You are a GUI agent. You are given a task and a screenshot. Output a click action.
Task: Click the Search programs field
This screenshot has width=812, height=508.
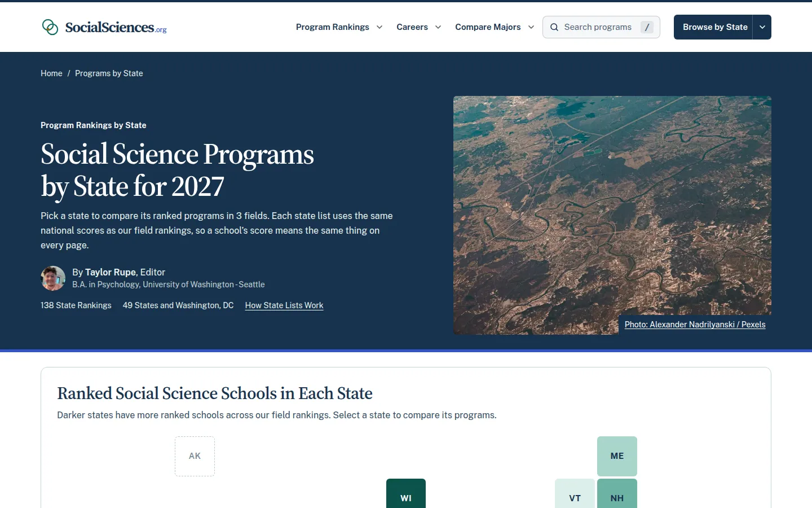point(601,27)
